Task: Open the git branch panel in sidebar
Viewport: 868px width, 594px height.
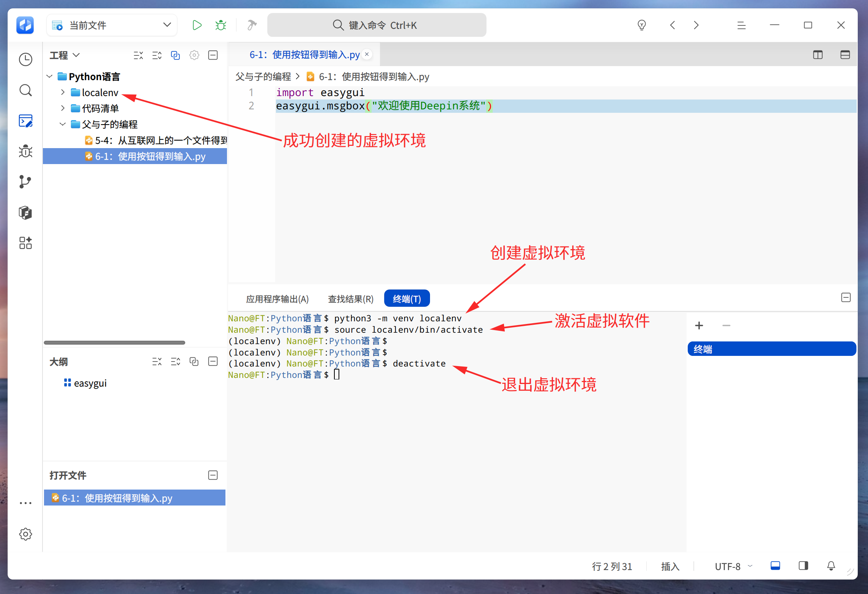Action: click(x=25, y=182)
